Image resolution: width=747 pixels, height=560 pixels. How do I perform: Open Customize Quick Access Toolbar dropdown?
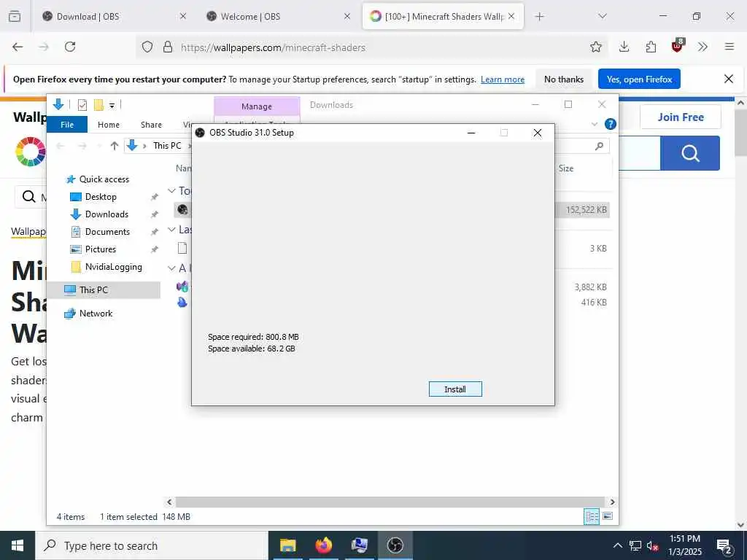[112, 105]
